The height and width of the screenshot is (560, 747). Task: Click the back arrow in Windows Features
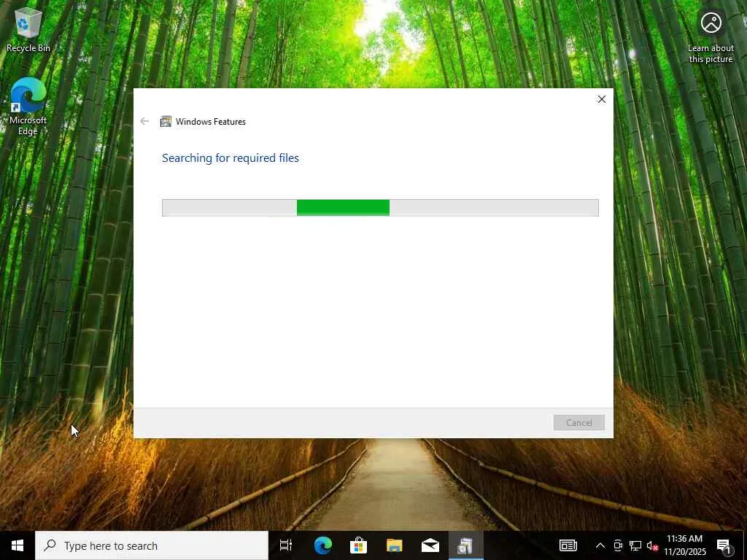point(144,122)
